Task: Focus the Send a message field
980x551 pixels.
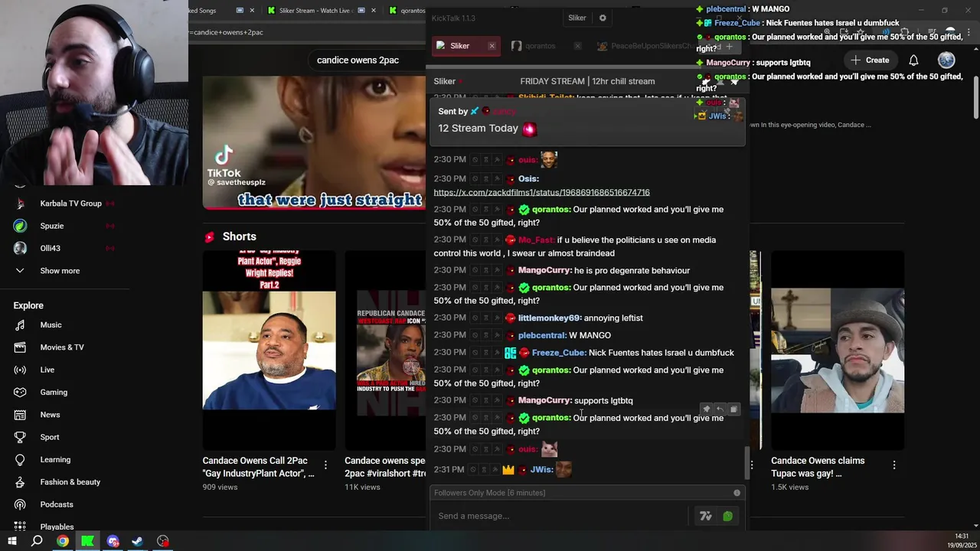Action: coord(561,516)
